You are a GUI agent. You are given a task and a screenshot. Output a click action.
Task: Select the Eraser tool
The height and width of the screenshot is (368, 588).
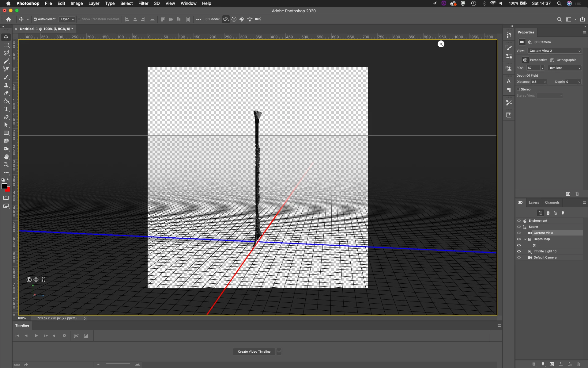coord(6,93)
